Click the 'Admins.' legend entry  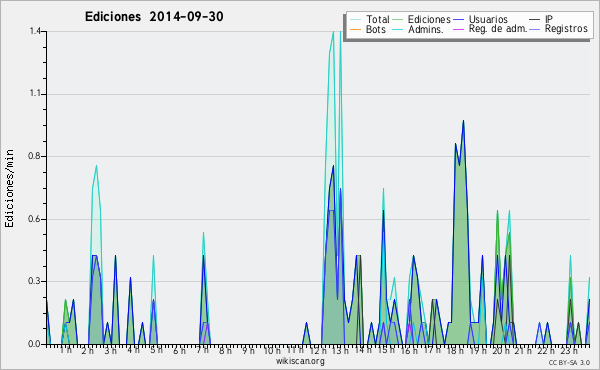tap(419, 29)
